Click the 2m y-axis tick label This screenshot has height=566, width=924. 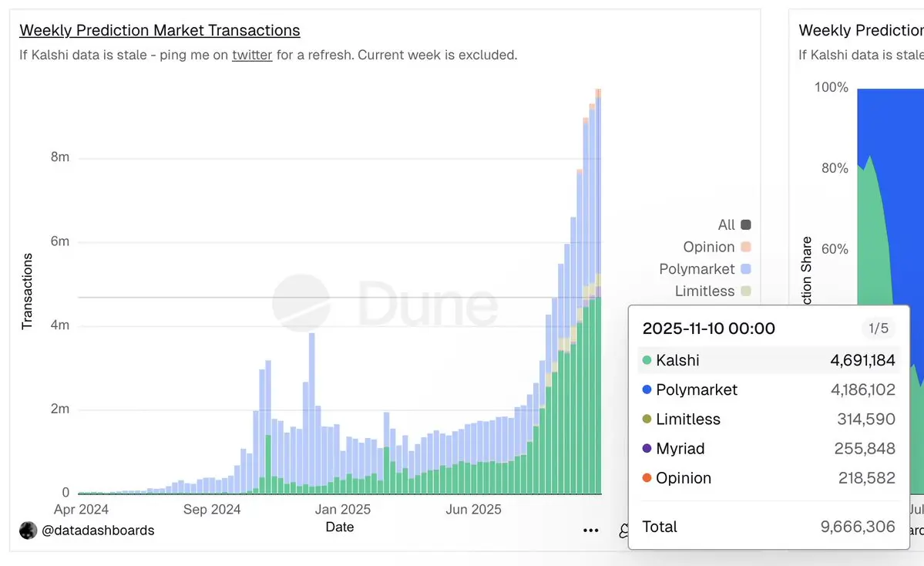tap(60, 409)
